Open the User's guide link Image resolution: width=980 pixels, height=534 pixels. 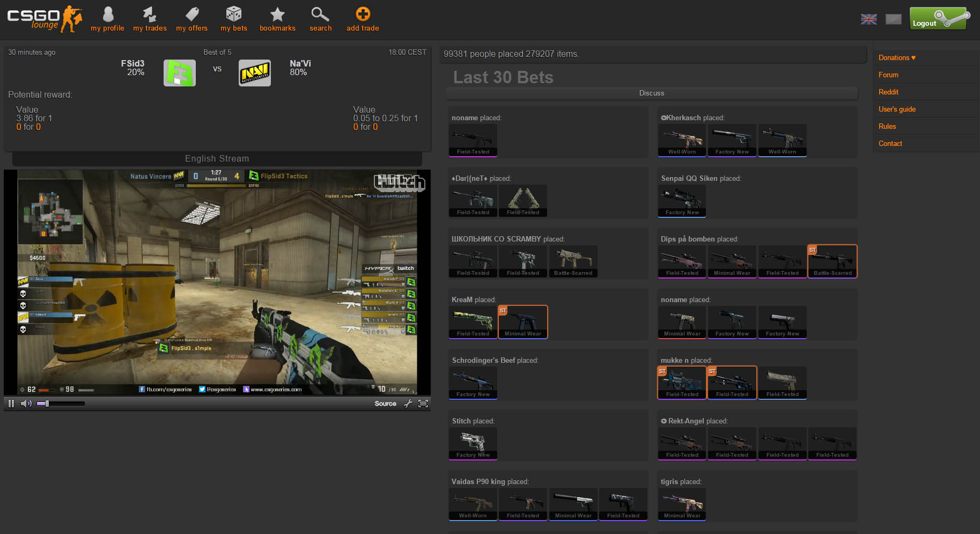pos(897,109)
